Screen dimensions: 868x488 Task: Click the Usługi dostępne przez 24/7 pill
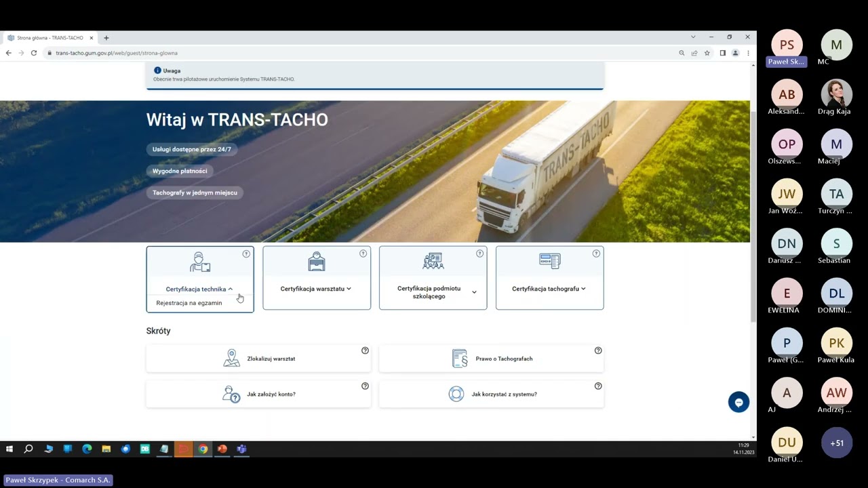pos(192,149)
